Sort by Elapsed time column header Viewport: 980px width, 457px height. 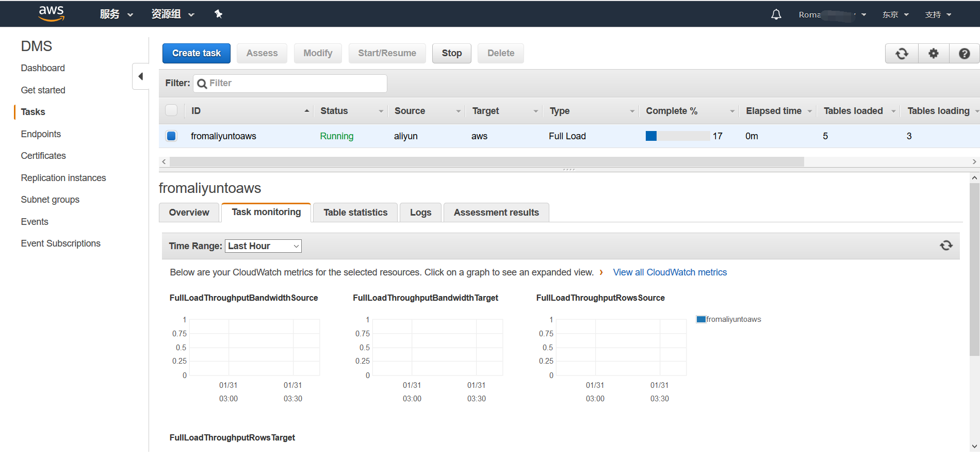774,111
